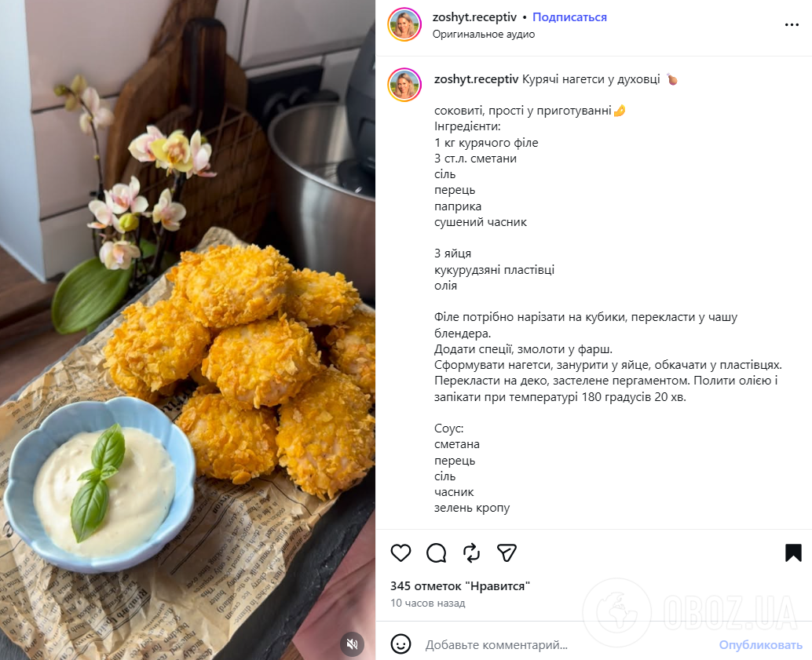
Task: Click the Добавьте комментарий input field
Action: click(495, 644)
